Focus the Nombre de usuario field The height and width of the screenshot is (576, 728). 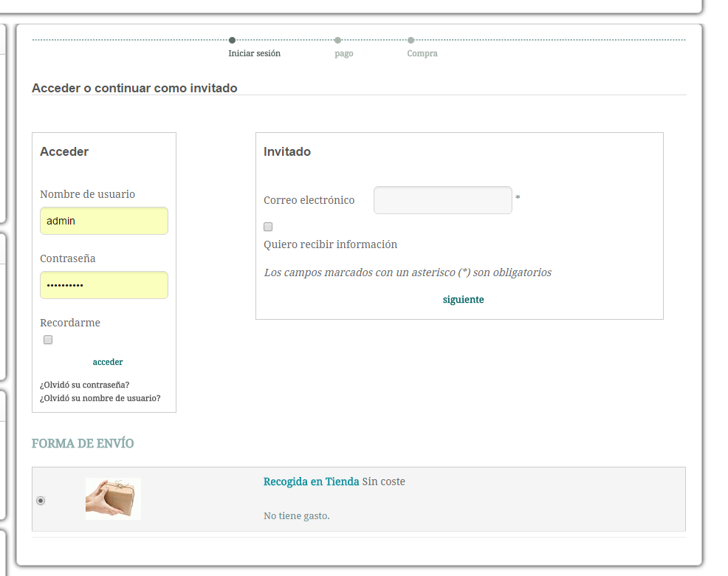click(x=104, y=221)
